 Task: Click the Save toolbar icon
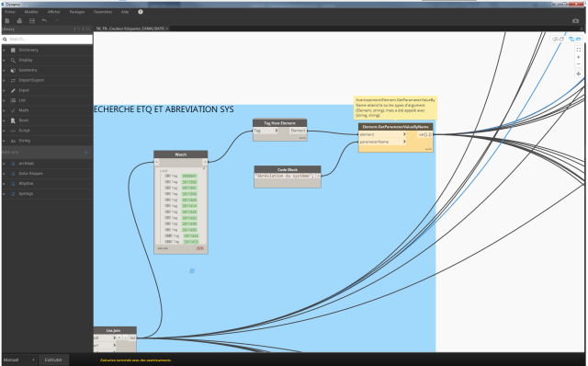32,21
